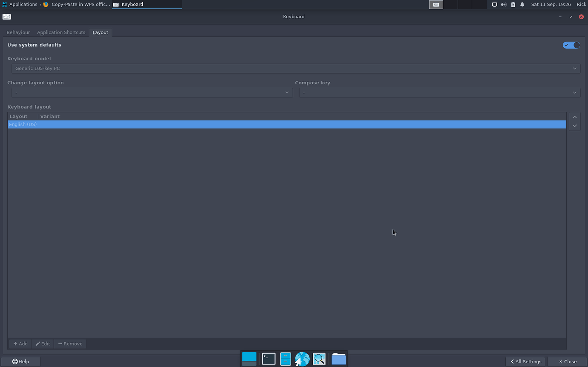
Task: Open the application finder magnifier icon
Action: coord(319,359)
